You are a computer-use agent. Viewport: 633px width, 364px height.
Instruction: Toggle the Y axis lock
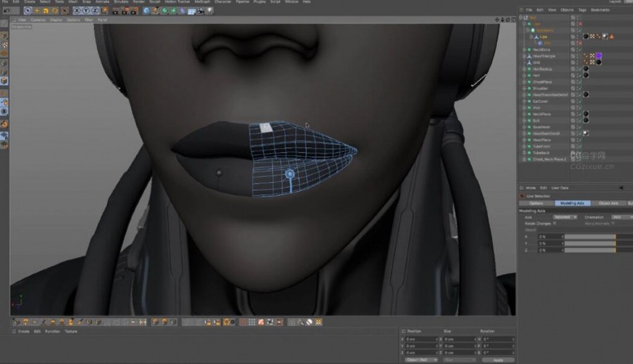pyautogui.click(x=86, y=11)
